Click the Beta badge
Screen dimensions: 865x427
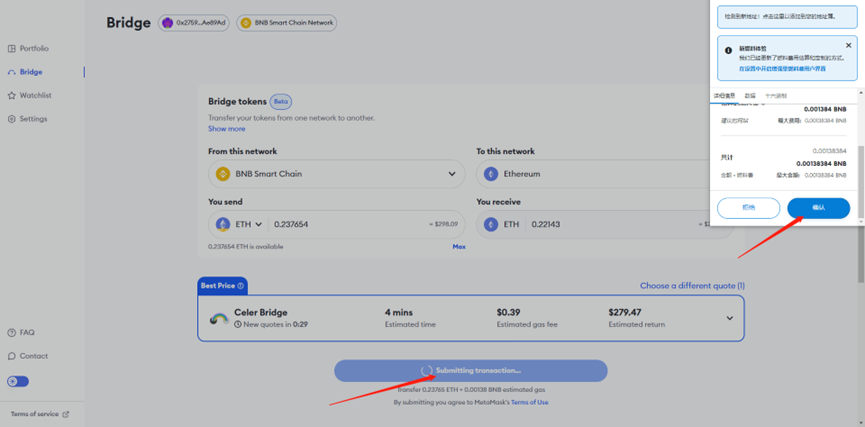pos(281,102)
